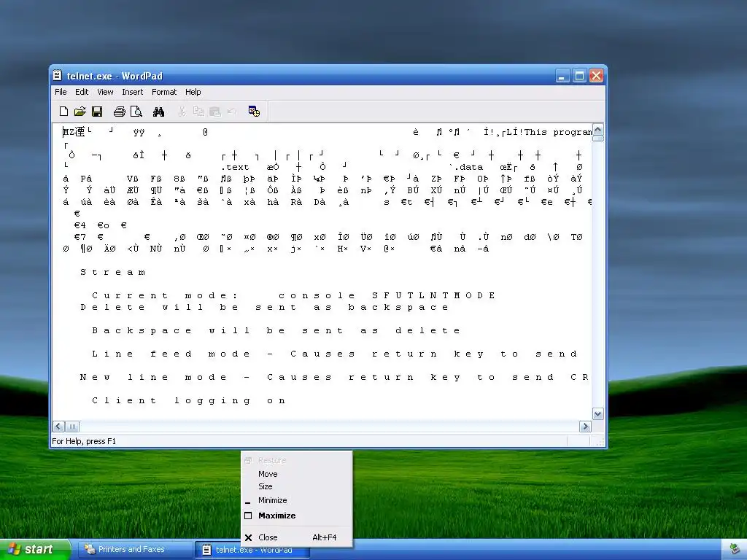This screenshot has height=560, width=747.
Task: Click the vertical scrollbar thumb
Action: (598, 139)
